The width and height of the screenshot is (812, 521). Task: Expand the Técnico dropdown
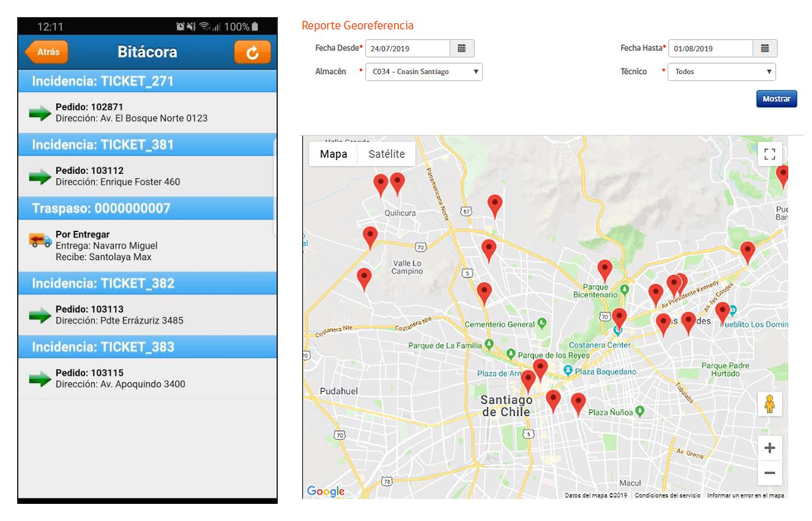[x=721, y=72]
